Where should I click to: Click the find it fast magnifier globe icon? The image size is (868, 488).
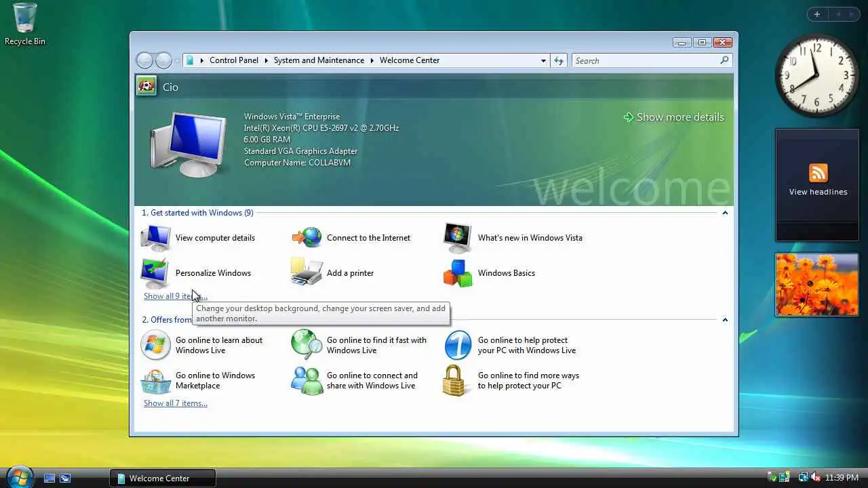click(x=307, y=345)
